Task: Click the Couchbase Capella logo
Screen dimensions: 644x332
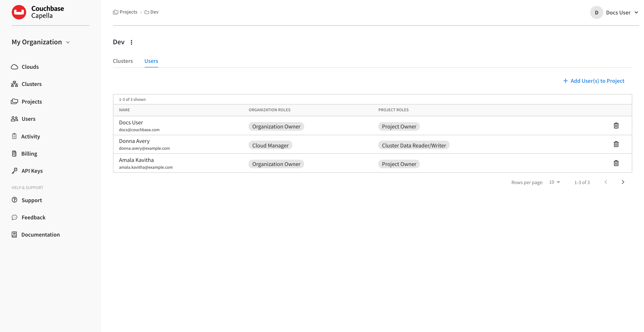Action: pos(38,12)
